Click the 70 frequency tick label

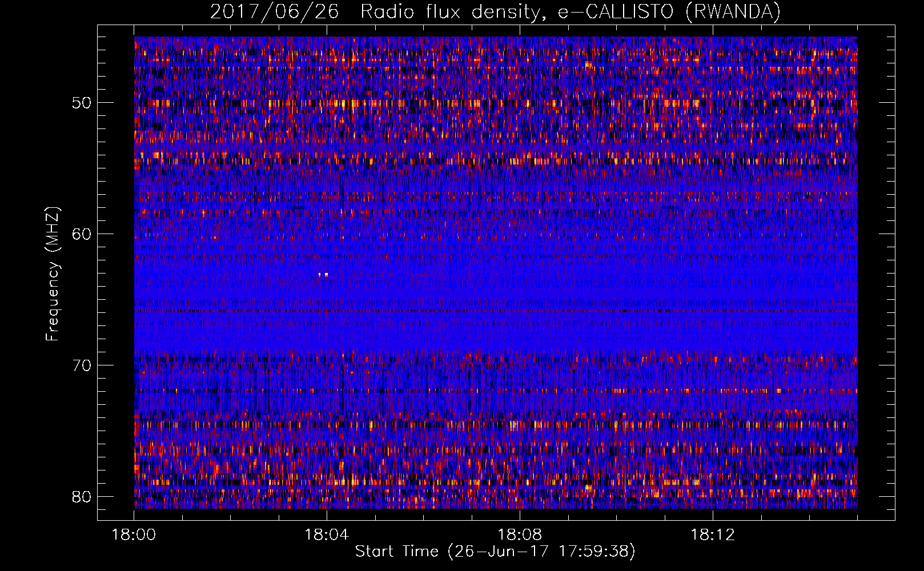tap(82, 365)
